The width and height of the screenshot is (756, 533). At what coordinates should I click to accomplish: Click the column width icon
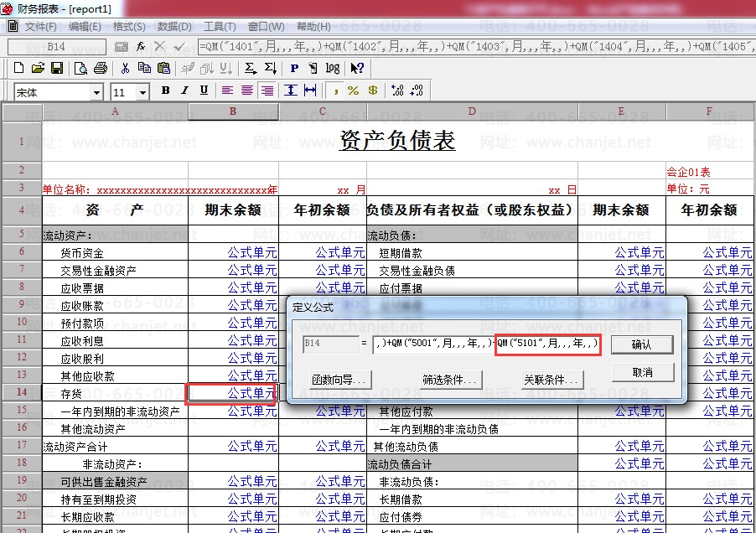click(x=310, y=91)
